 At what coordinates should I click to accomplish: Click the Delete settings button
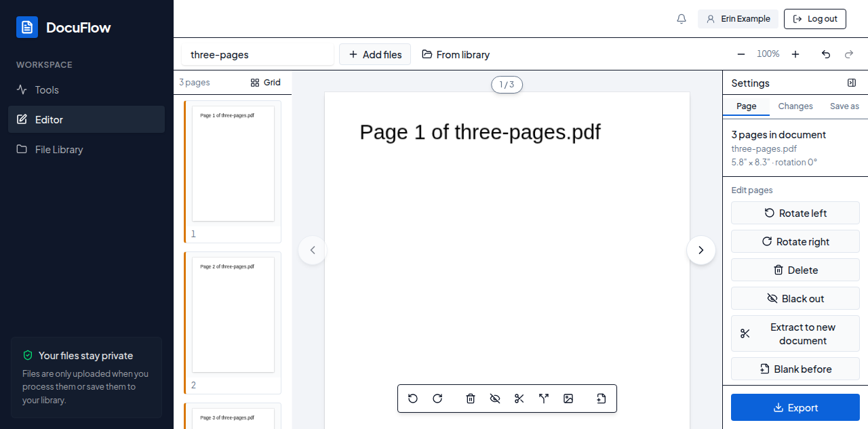[x=795, y=270]
